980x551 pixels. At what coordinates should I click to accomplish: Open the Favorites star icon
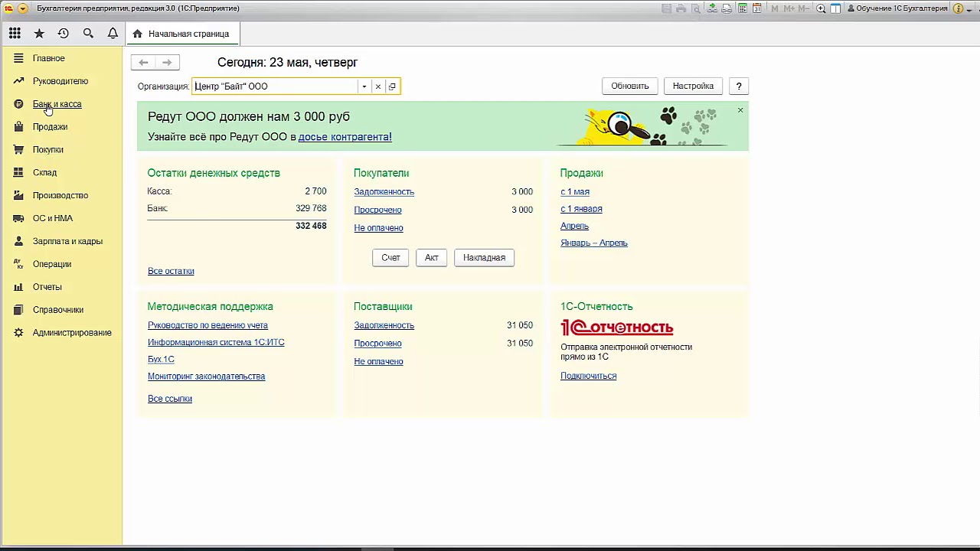point(39,34)
